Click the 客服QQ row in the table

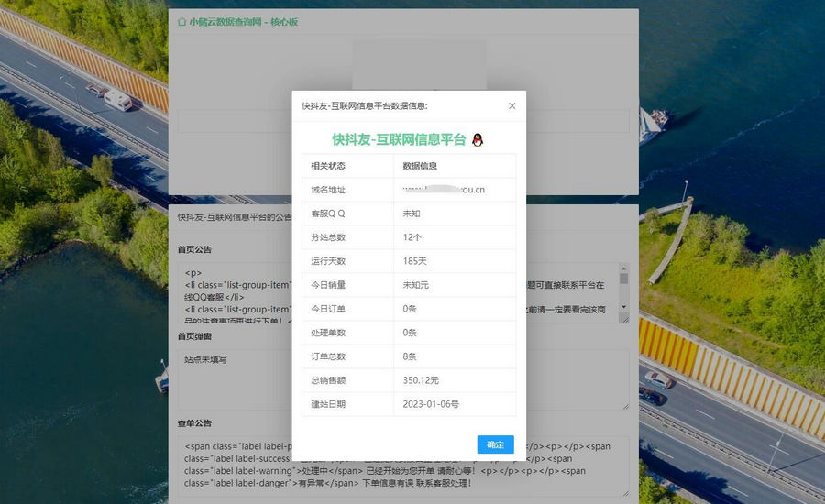coord(408,214)
